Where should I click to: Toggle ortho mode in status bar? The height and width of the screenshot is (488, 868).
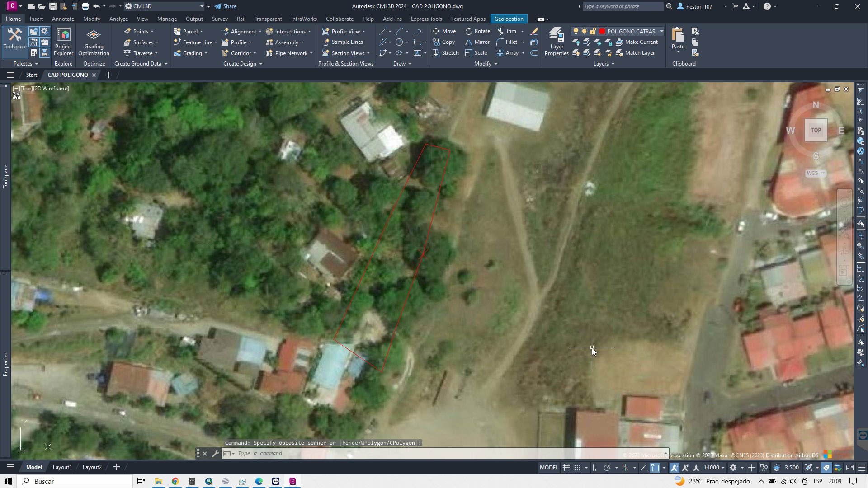point(596,468)
